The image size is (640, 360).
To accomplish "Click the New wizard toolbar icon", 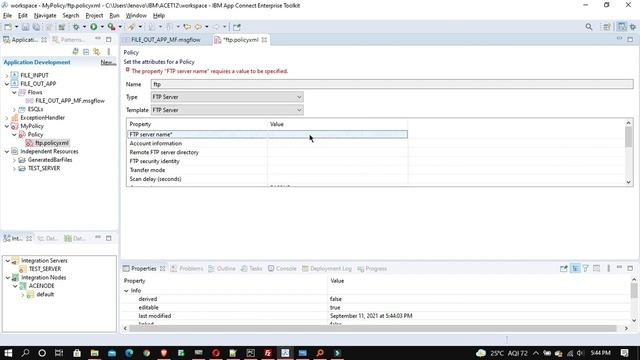I will pos(8,27).
